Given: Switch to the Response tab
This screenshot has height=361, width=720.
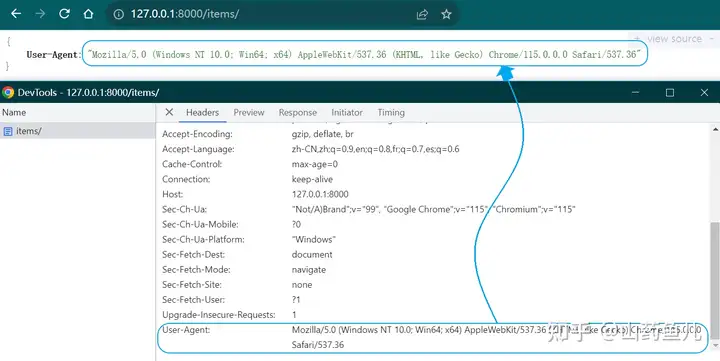Looking at the screenshot, I should click(298, 113).
